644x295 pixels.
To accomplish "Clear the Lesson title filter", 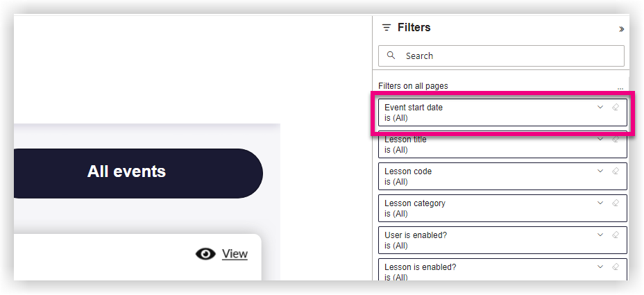I will tap(616, 140).
